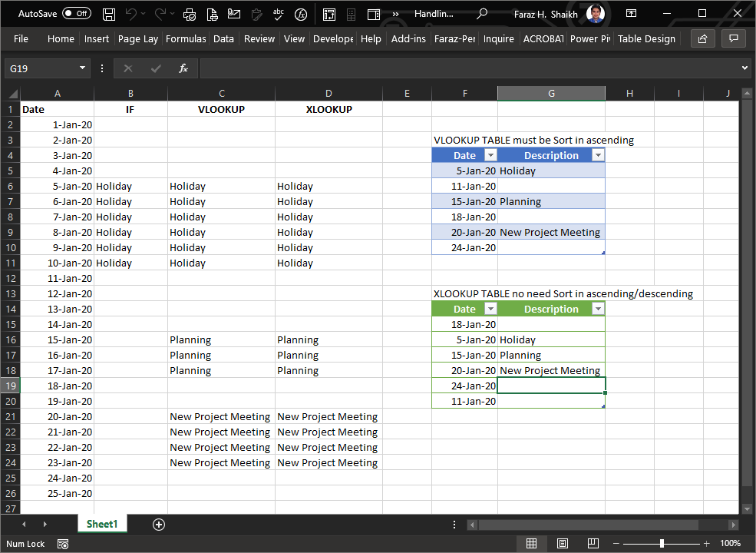
Task: Switch to Normal view
Action: point(531,543)
